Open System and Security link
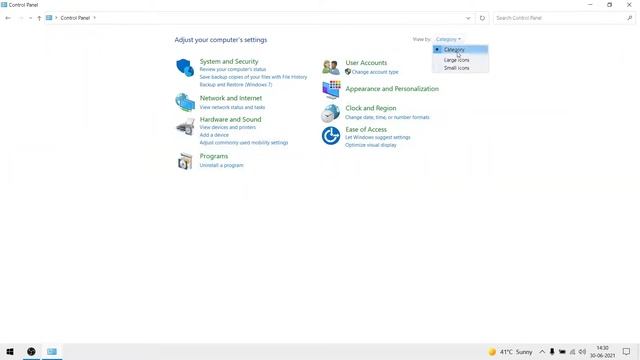Image resolution: width=640 pixels, height=360 pixels. (x=229, y=61)
